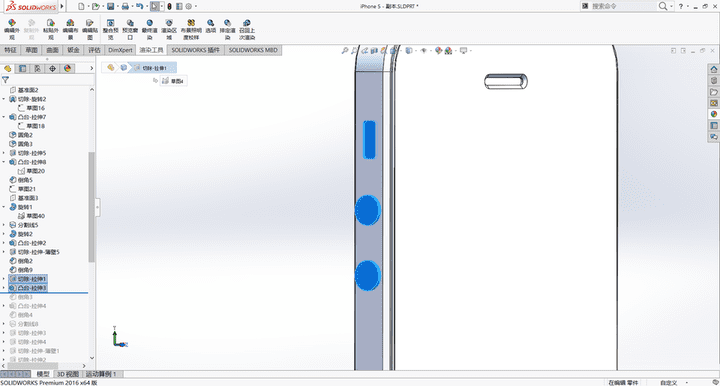The width and height of the screenshot is (720, 386).
Task: Click the 编辑贴图 (Edit Decal) tool
Action: pyautogui.click(x=90, y=30)
